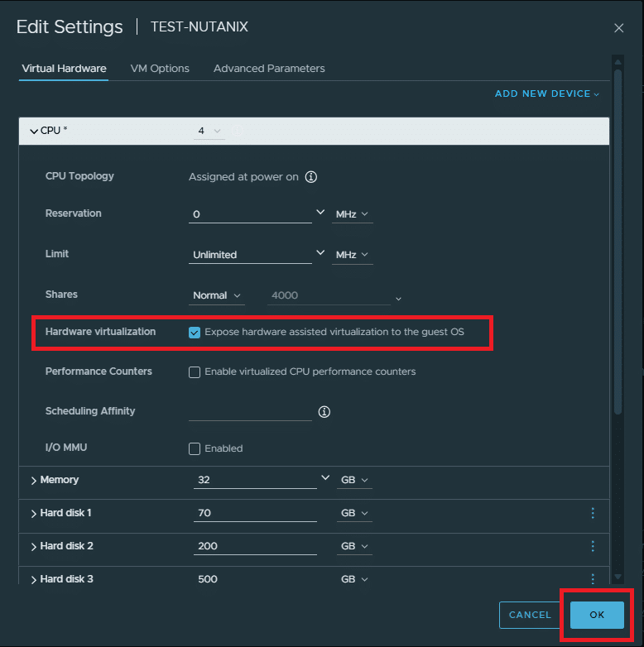644x647 pixels.
Task: Enable virtualized CPU performance counters
Action: pos(195,372)
